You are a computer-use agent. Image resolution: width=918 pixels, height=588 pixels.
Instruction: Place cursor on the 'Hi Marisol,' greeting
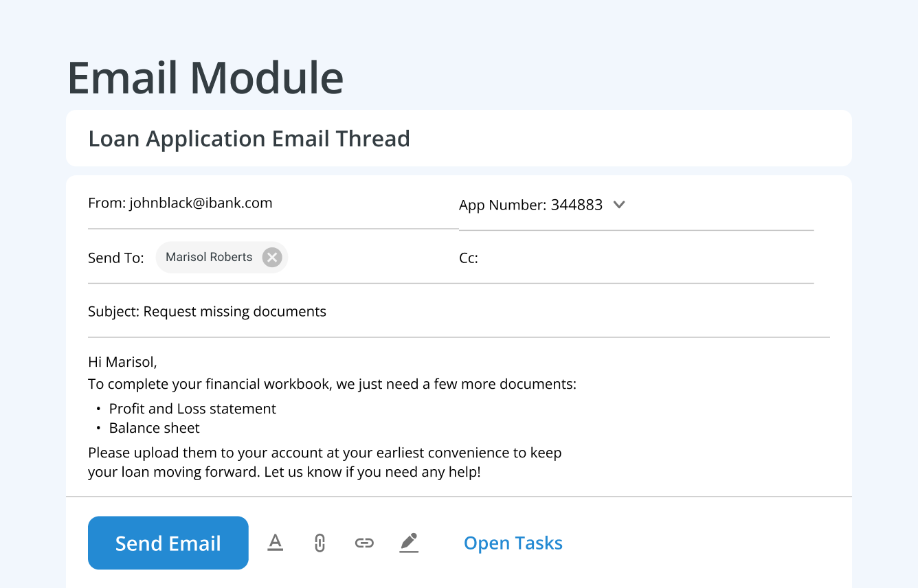click(x=122, y=361)
